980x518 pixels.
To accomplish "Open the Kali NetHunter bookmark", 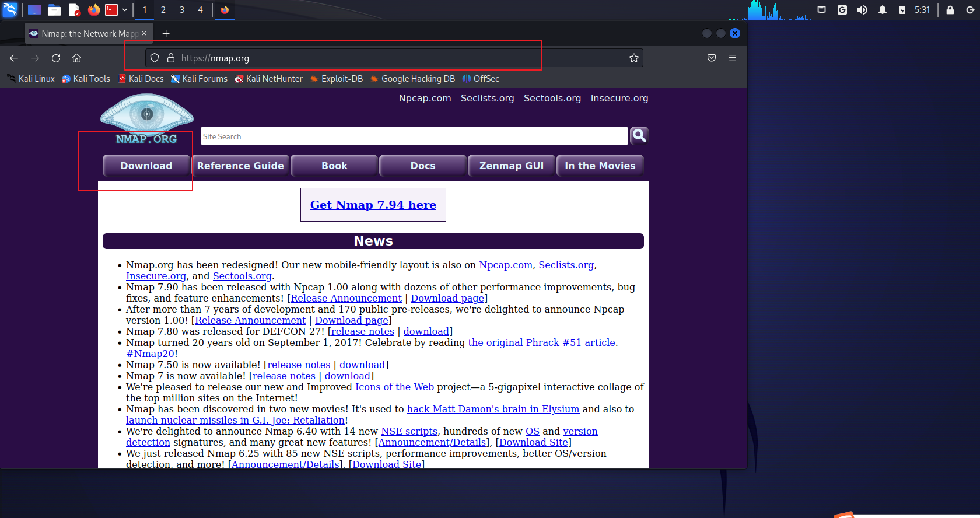I will (x=269, y=79).
